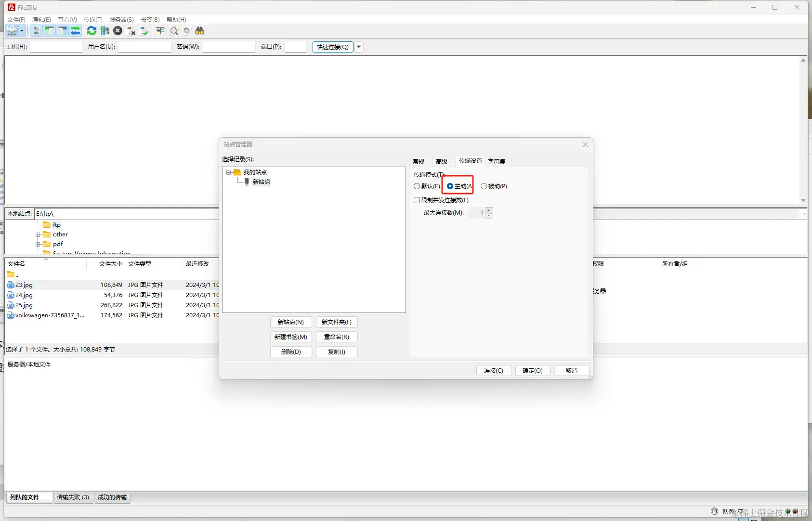Screen dimensions: 812x521
Task: Click the disconnect from server icon
Action: click(x=131, y=31)
